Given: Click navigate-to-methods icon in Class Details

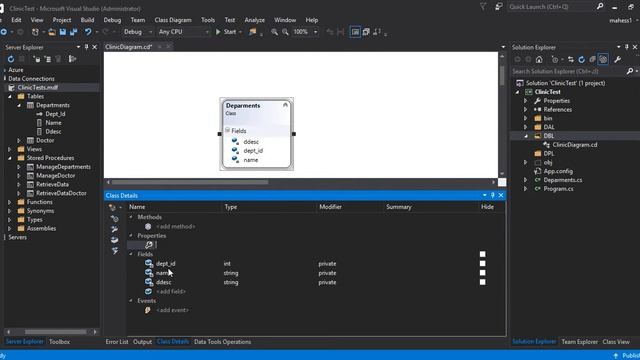Looking at the screenshot, I should pyautogui.click(x=114, y=219).
